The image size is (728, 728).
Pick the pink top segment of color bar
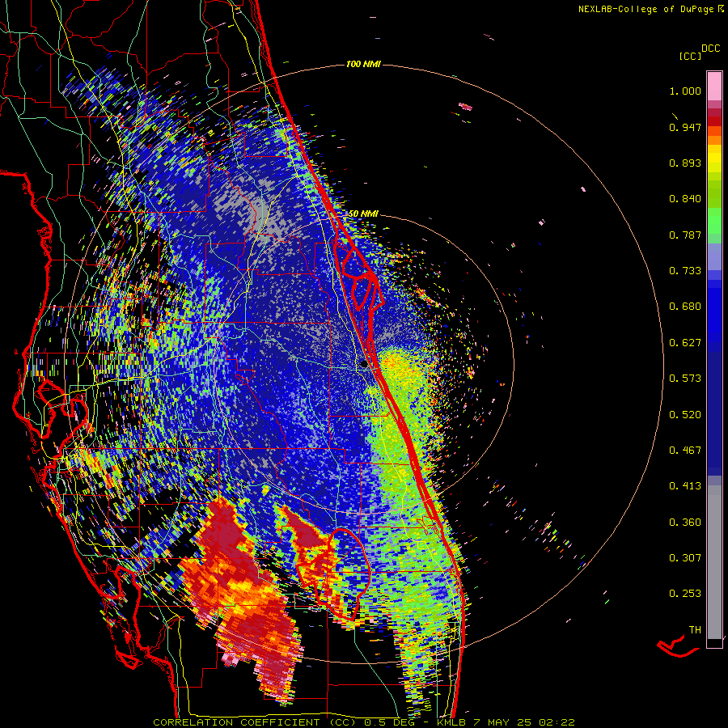click(714, 86)
